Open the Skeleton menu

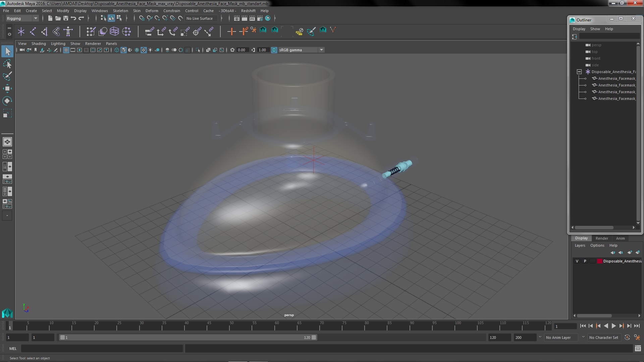point(120,11)
